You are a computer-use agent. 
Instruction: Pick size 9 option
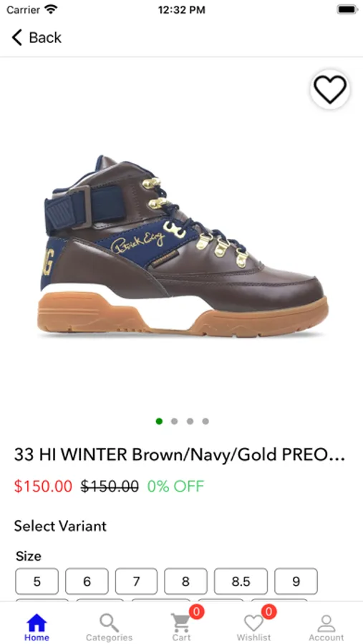point(296,581)
